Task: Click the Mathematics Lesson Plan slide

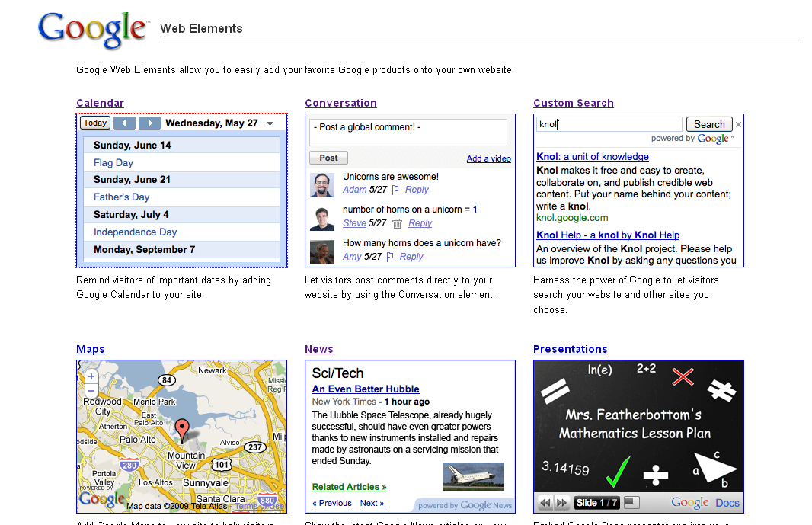Action: coord(638,426)
